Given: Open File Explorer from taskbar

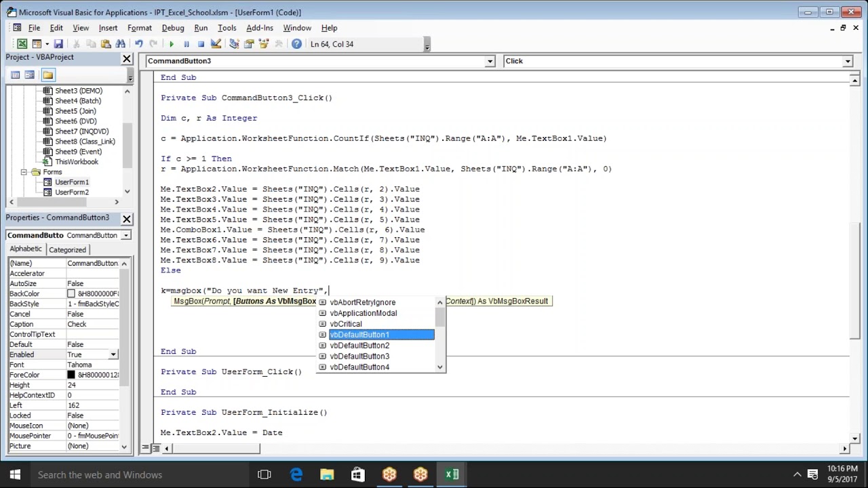Looking at the screenshot, I should (327, 474).
